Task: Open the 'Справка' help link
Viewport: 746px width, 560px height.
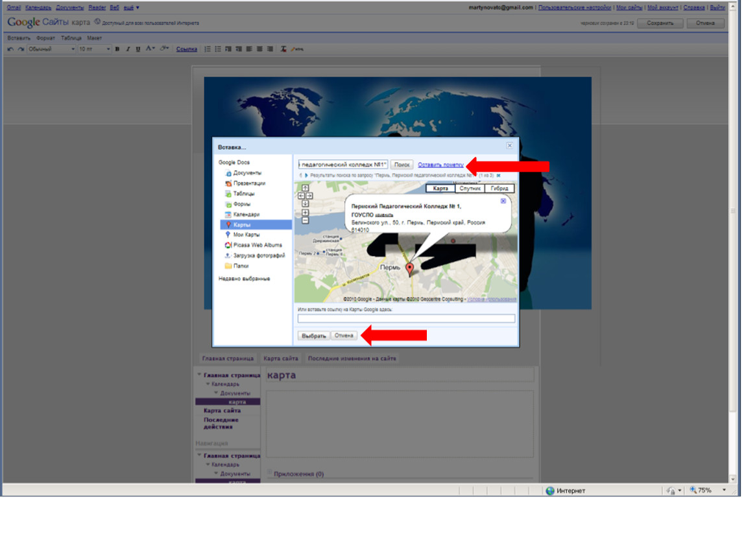Action: click(693, 8)
